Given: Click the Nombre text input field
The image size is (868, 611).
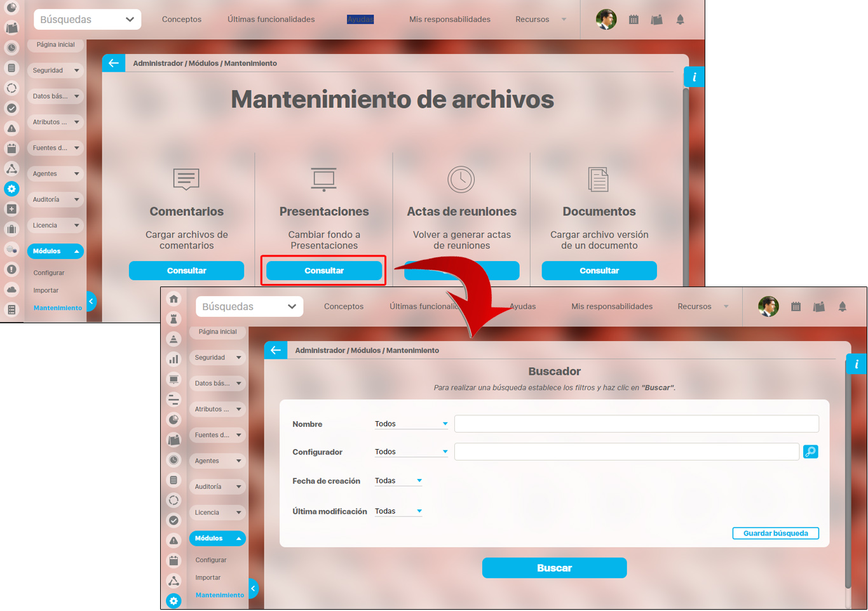Looking at the screenshot, I should point(636,424).
